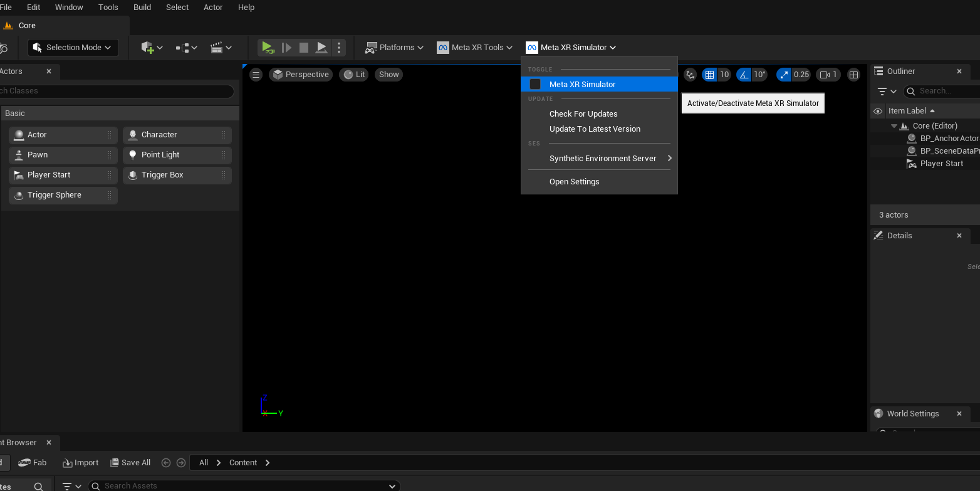
Task: Click the Search Classes field
Action: point(117,91)
